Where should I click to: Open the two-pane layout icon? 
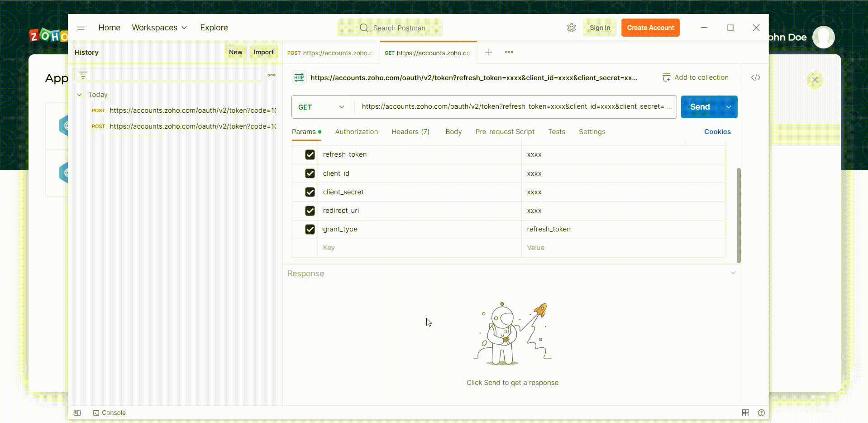[745, 413]
